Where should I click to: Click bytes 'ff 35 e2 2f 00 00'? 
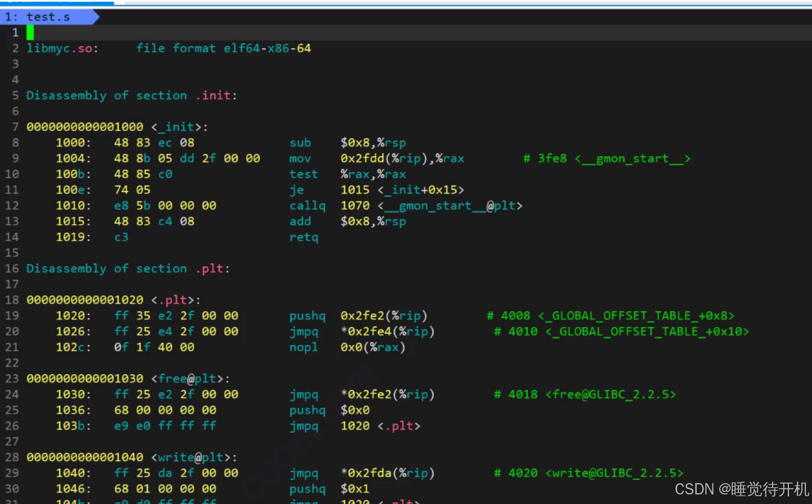tap(176, 316)
